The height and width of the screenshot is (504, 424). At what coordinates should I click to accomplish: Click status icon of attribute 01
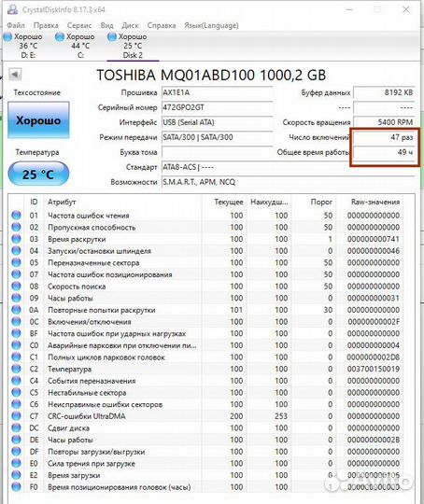click(16, 216)
